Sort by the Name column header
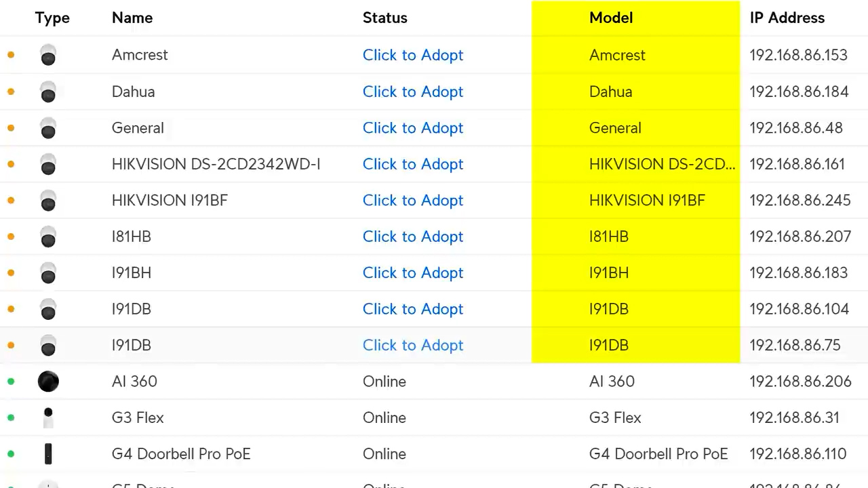This screenshot has width=868, height=488. tap(132, 18)
